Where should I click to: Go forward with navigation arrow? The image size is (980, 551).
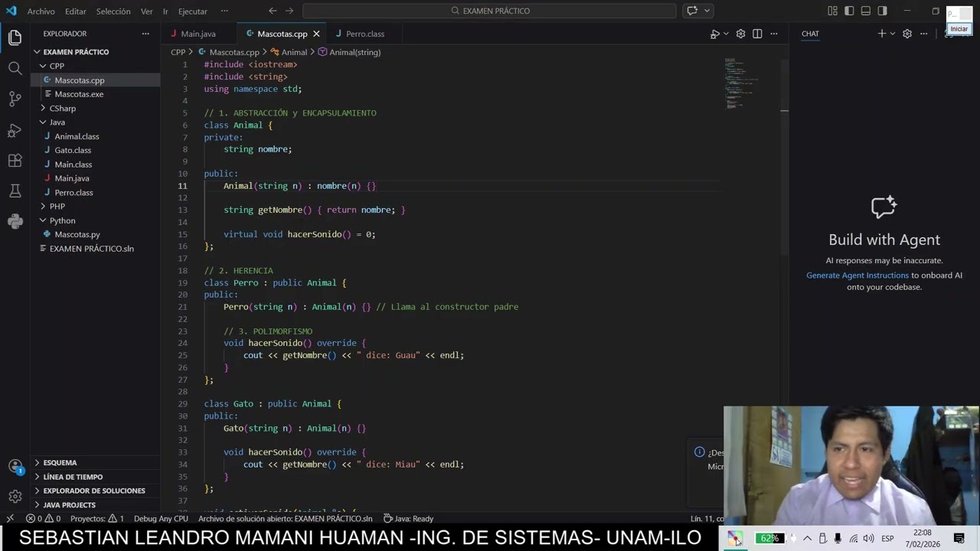coord(289,11)
